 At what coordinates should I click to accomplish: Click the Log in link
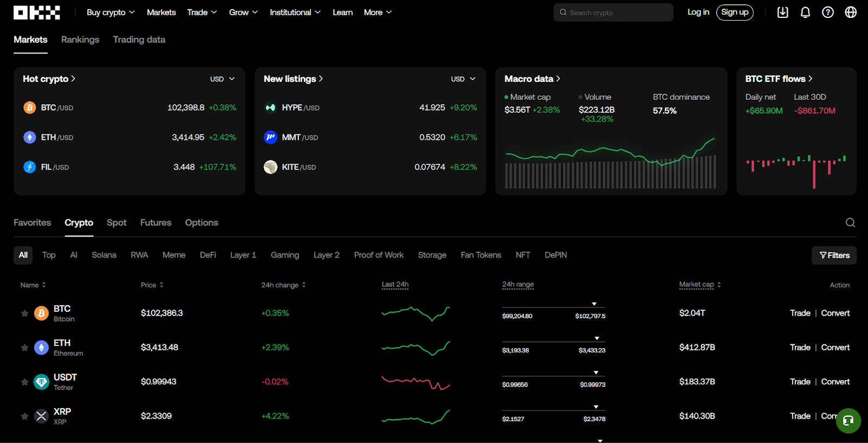coord(698,12)
